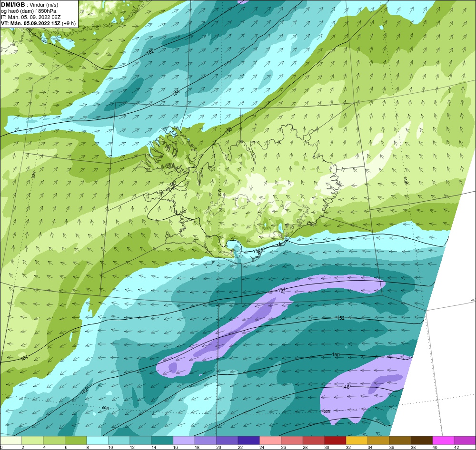476x450 pixels.
Task: Click the 150 contour label
Action: click(336, 354)
